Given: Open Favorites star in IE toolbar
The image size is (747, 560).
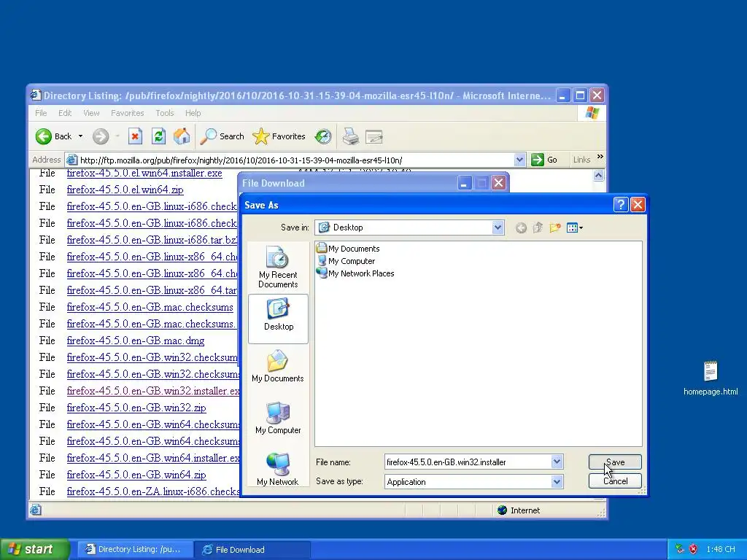Looking at the screenshot, I should point(279,136).
